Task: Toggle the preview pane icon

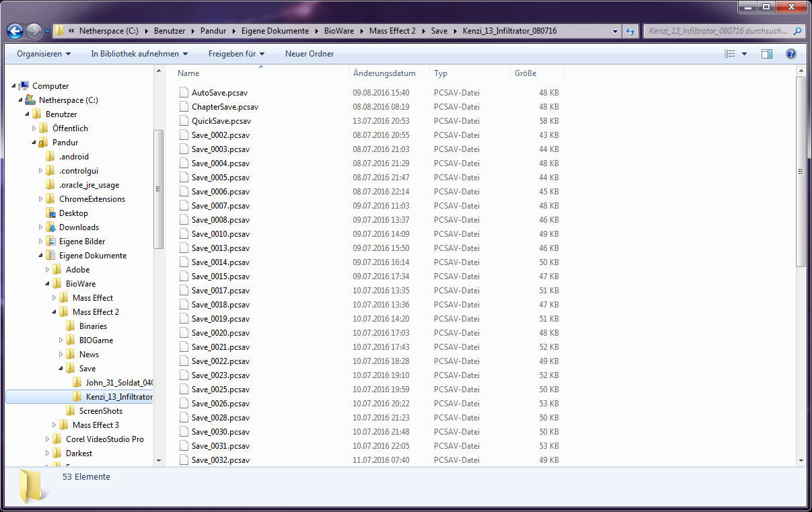Action: (767, 54)
